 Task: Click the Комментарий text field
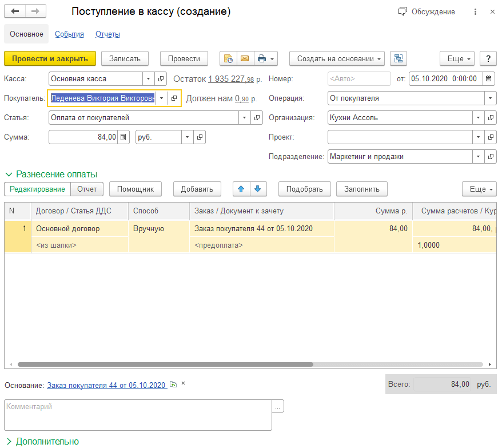coord(137,414)
